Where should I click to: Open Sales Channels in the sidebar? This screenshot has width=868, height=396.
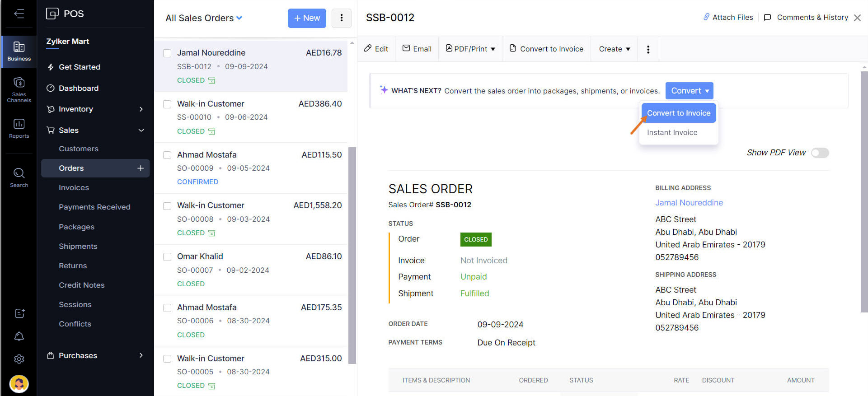[19, 89]
